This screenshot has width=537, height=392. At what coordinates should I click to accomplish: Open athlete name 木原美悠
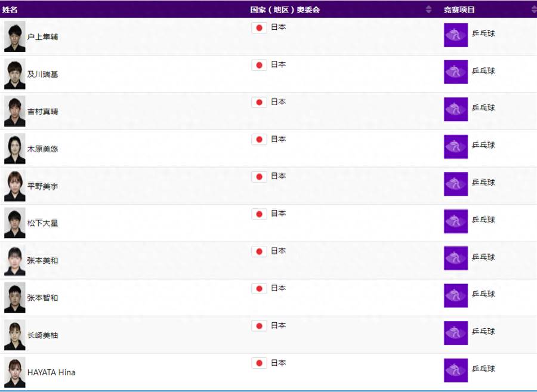[x=42, y=149]
